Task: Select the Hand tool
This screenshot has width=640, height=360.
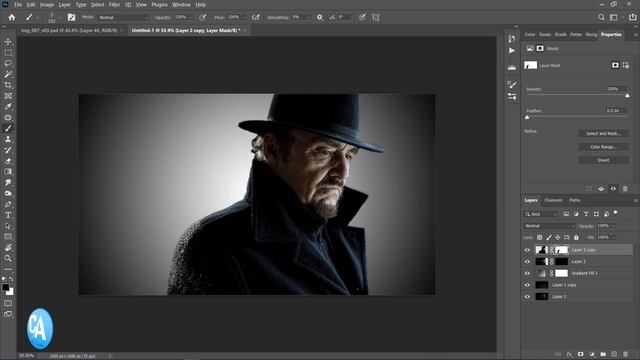Action: (x=8, y=247)
